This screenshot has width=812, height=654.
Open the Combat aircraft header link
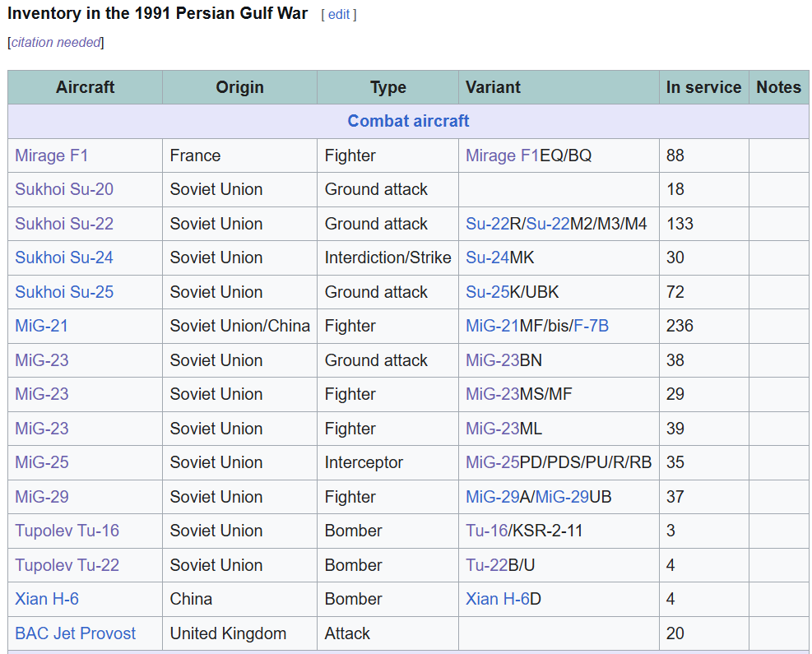pyautogui.click(x=408, y=121)
